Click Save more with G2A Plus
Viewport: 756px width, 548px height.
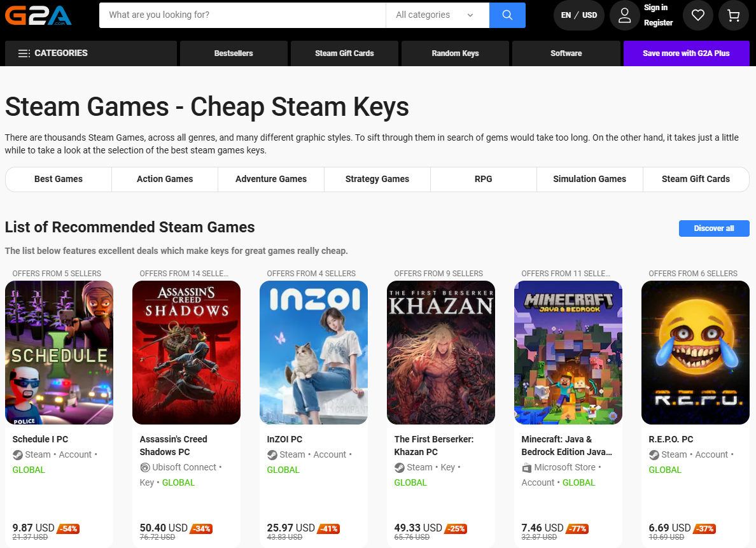[686, 53]
